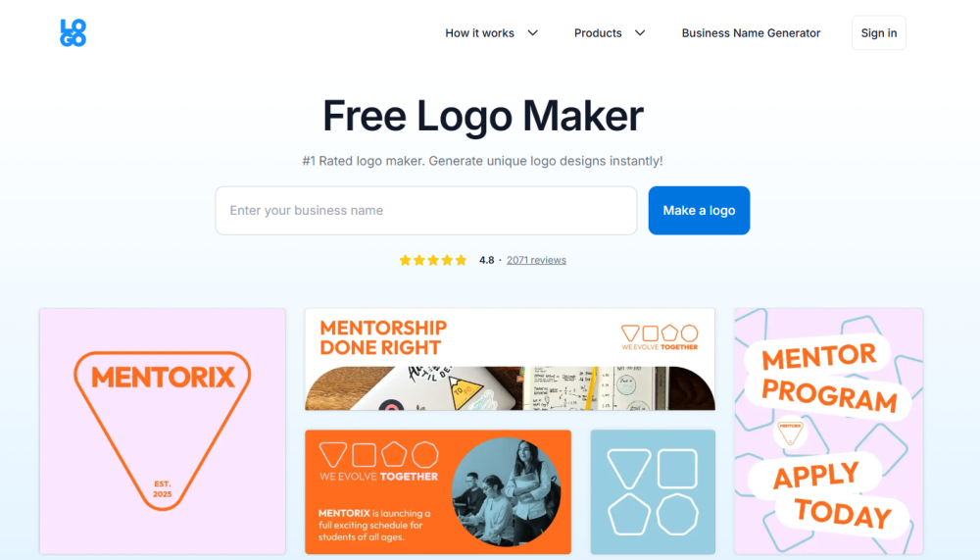Click the circular students photo
Viewport: 980px width, 560px height.
tap(507, 491)
